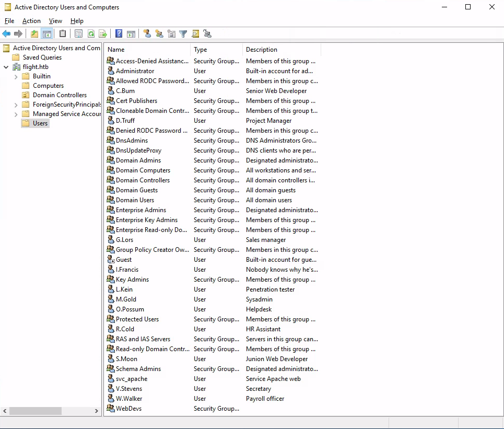Select Computers container in tree

[x=48, y=86]
